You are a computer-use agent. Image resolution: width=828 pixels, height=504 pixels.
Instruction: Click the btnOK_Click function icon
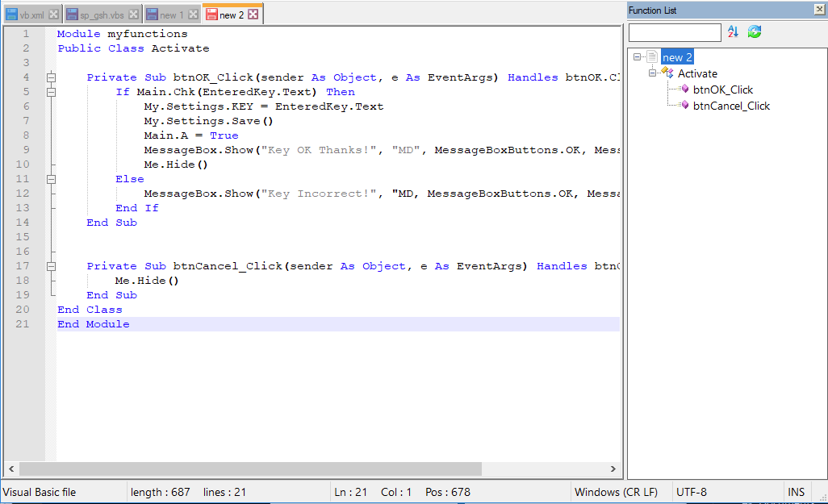pos(685,89)
